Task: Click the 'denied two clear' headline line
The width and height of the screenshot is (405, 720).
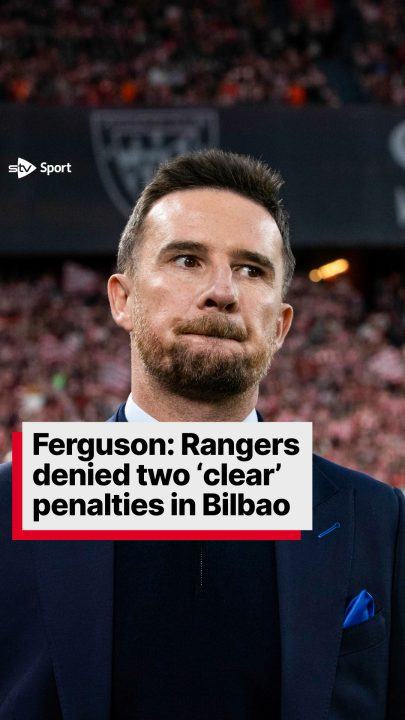Action: point(164,476)
